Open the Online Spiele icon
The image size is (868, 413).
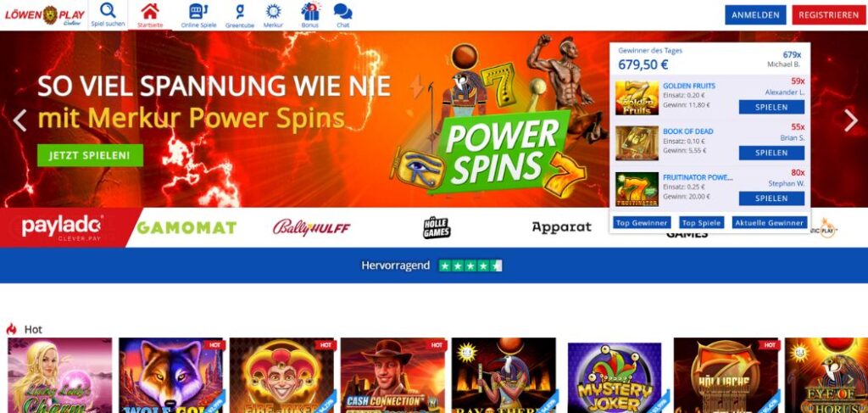pyautogui.click(x=198, y=11)
